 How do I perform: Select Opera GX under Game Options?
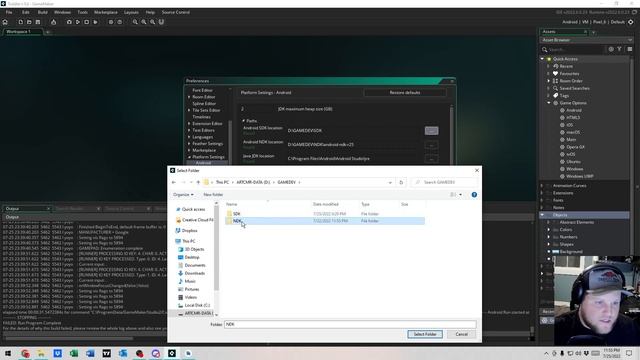click(x=575, y=147)
